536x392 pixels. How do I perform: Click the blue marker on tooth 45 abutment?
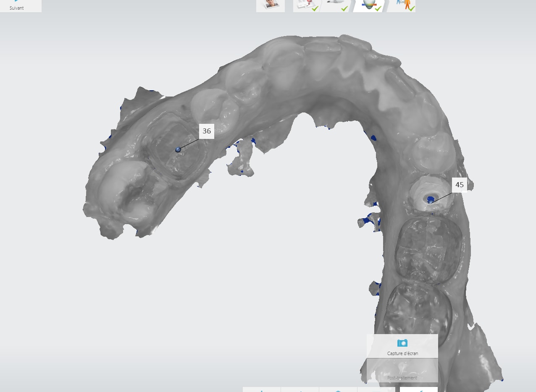pyautogui.click(x=430, y=200)
